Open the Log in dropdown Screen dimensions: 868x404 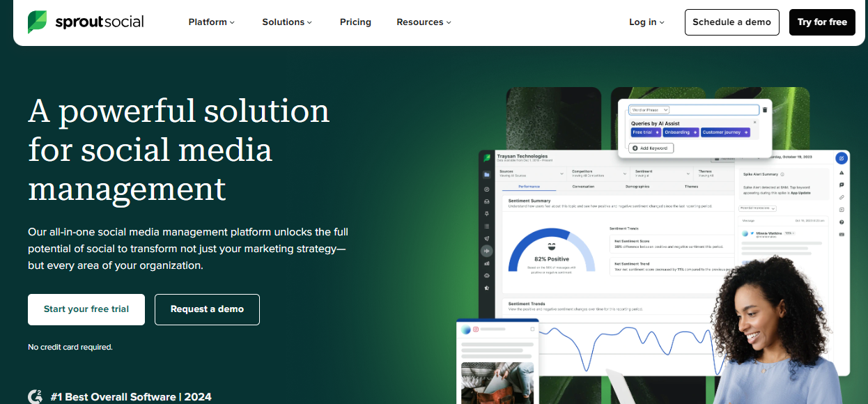[x=646, y=22]
